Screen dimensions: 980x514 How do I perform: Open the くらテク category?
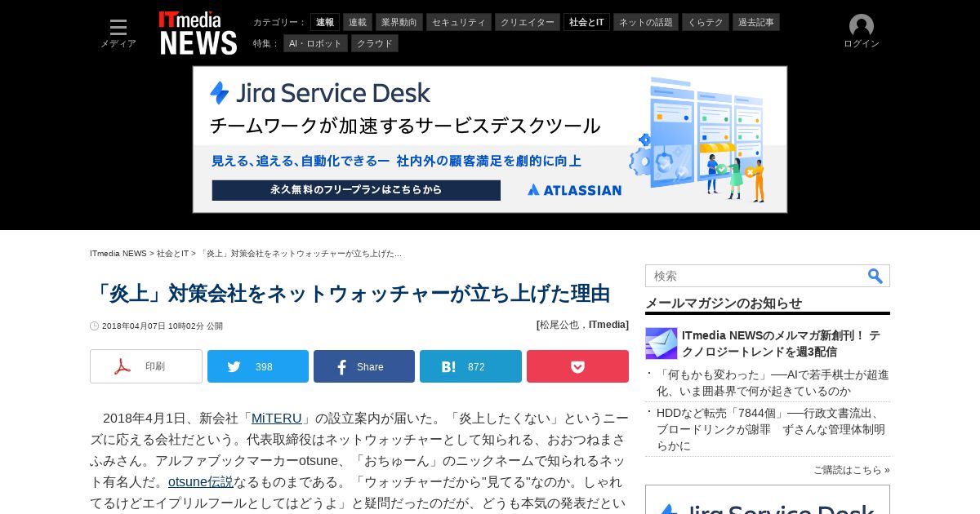706,22
